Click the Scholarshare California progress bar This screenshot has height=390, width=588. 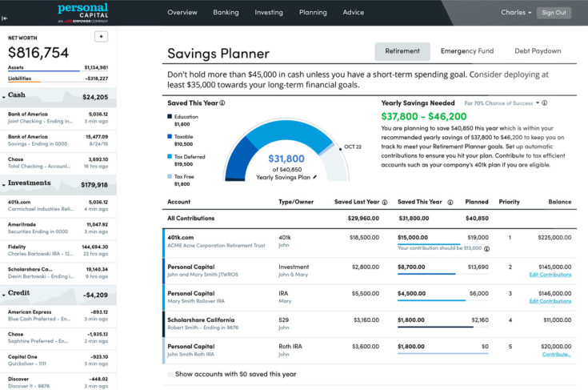tap(443, 327)
